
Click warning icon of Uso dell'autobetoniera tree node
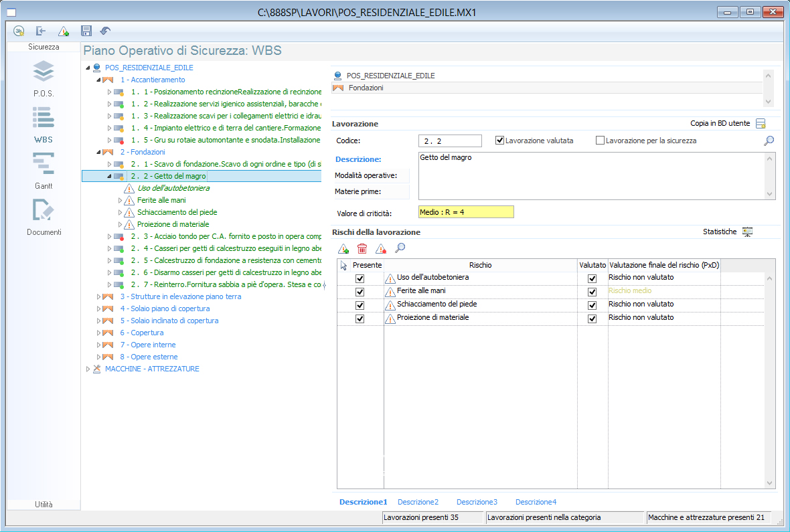click(x=129, y=189)
